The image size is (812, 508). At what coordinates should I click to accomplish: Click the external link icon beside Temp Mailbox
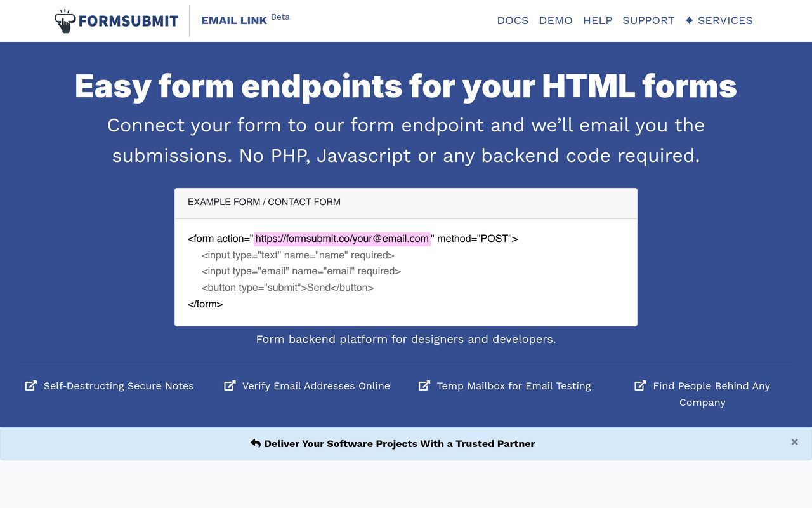coord(424,385)
